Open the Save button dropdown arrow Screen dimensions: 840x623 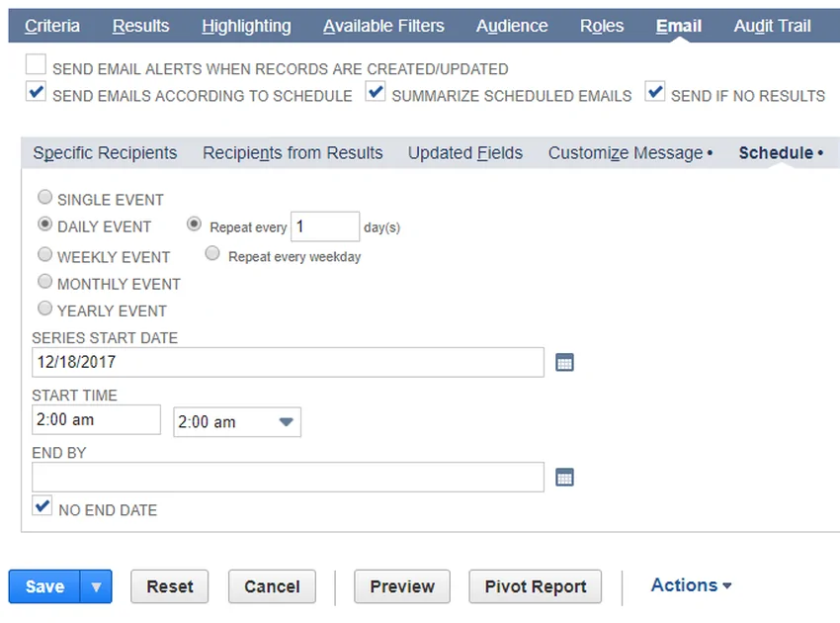96,586
